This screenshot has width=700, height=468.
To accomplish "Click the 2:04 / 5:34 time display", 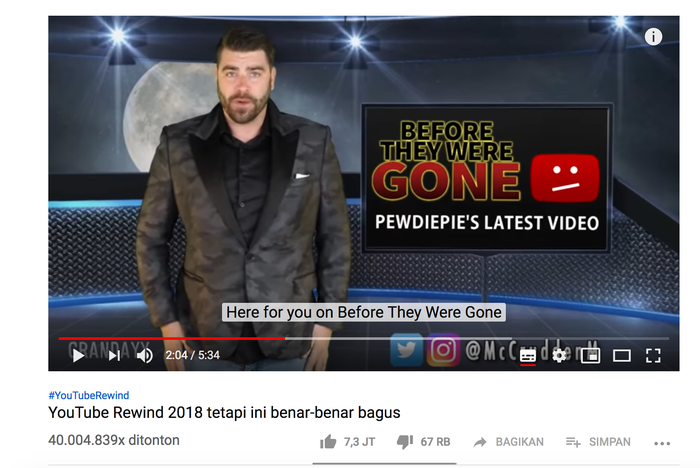I will click(192, 355).
